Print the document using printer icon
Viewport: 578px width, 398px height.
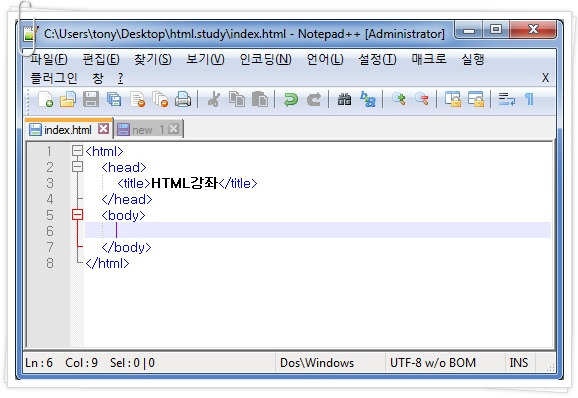click(183, 99)
